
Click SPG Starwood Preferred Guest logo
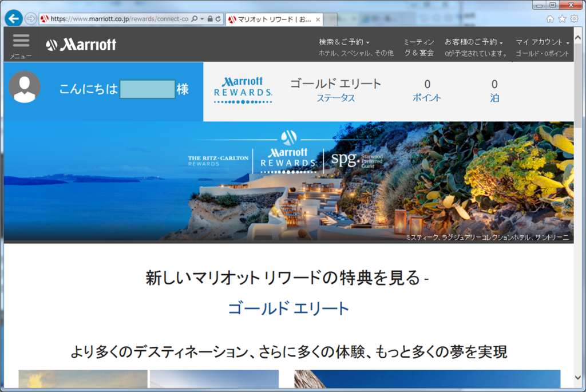357,160
